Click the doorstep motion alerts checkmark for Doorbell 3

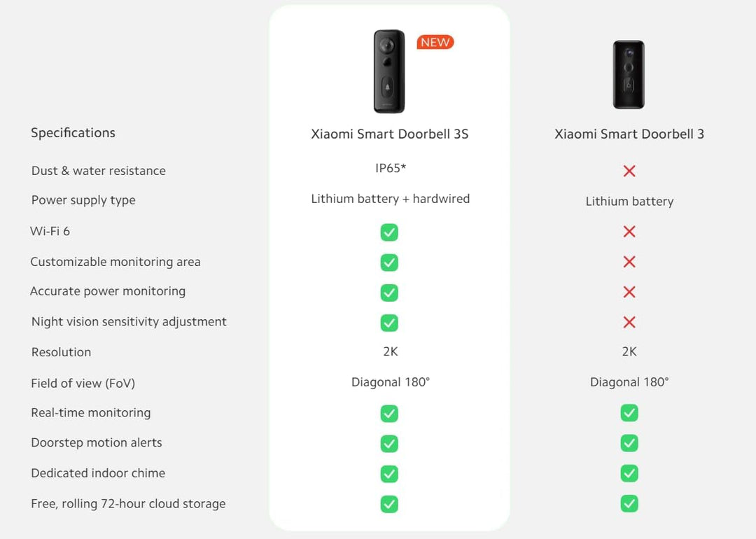[x=629, y=443]
